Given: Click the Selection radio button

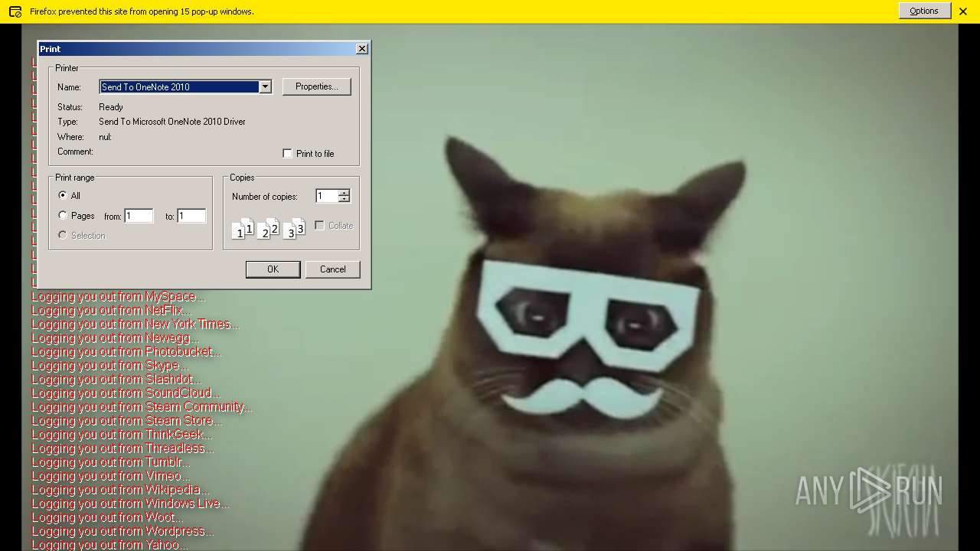Looking at the screenshot, I should (63, 235).
